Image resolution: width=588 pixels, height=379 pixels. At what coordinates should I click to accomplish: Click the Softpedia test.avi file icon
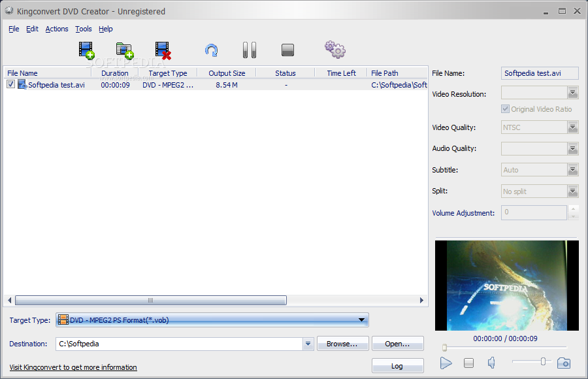click(x=22, y=84)
